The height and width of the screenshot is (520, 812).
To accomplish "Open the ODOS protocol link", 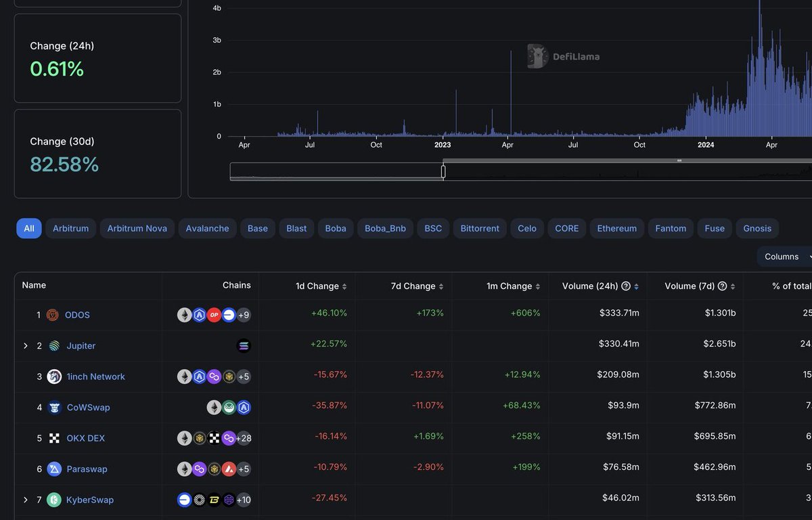I will click(x=77, y=315).
